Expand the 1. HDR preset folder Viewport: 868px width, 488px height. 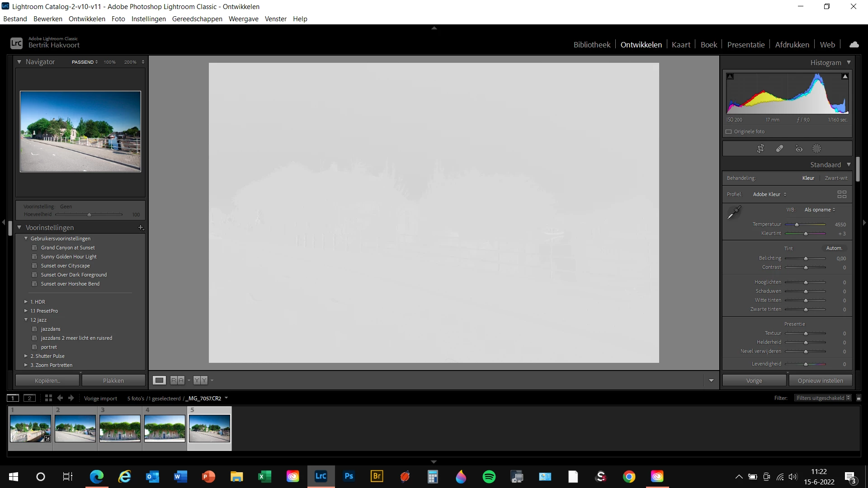click(26, 302)
